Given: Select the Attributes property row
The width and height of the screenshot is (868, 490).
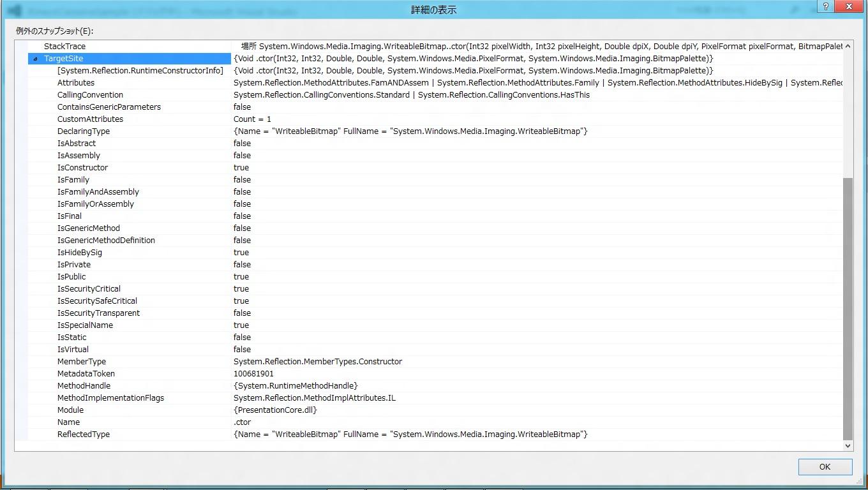Looking at the screenshot, I should point(436,83).
